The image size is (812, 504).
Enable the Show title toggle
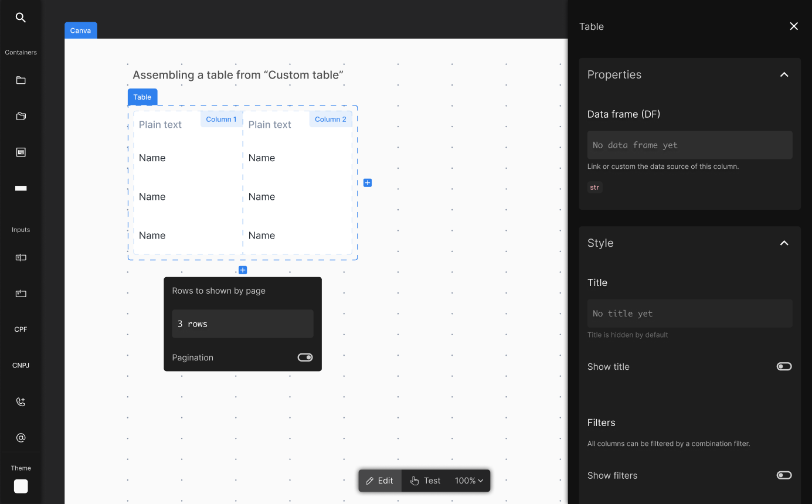[x=784, y=366]
